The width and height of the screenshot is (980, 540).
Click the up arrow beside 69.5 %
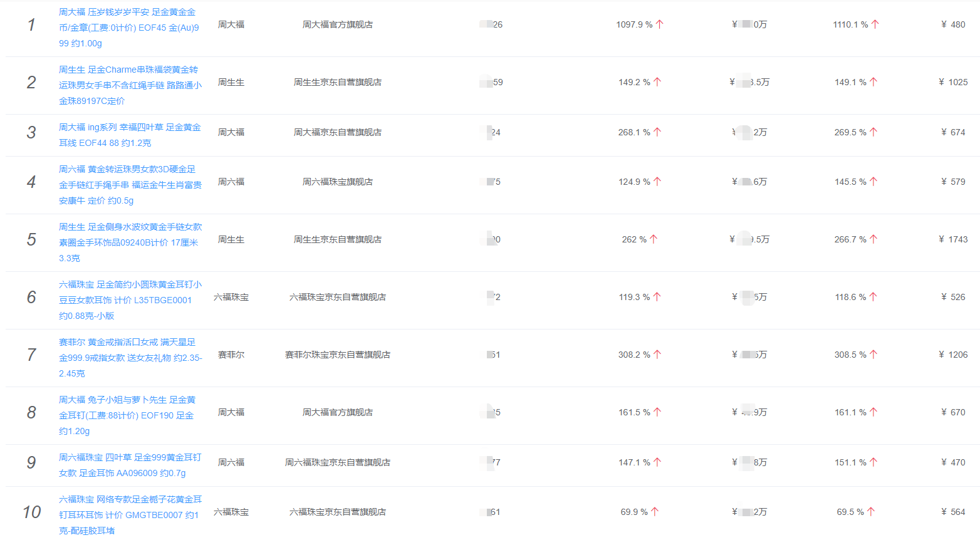pos(871,512)
